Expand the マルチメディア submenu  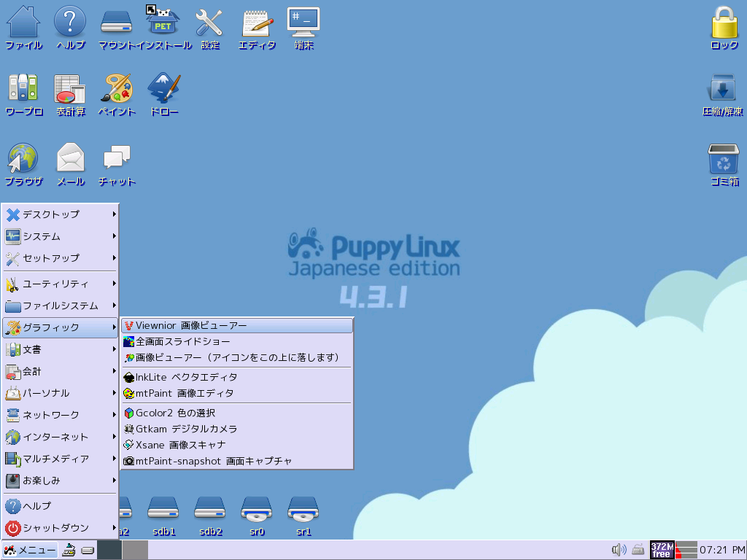point(60,459)
